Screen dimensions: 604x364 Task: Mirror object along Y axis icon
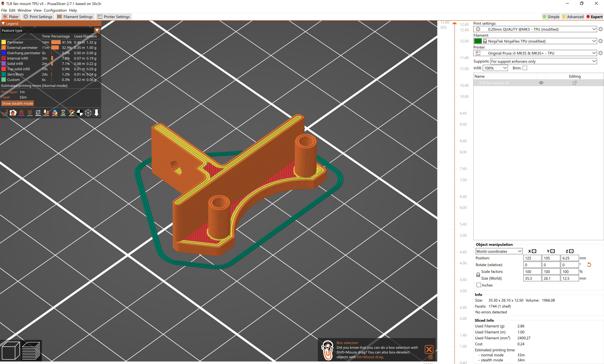tap(553, 251)
